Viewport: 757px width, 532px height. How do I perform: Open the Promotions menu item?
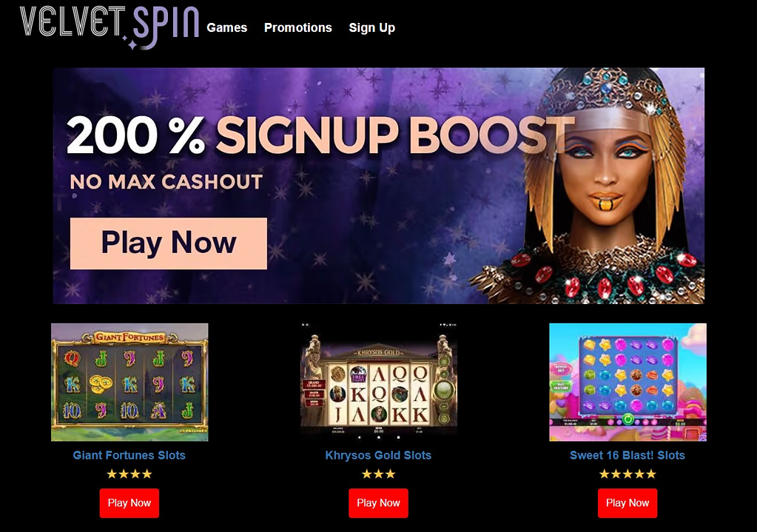pos(298,28)
